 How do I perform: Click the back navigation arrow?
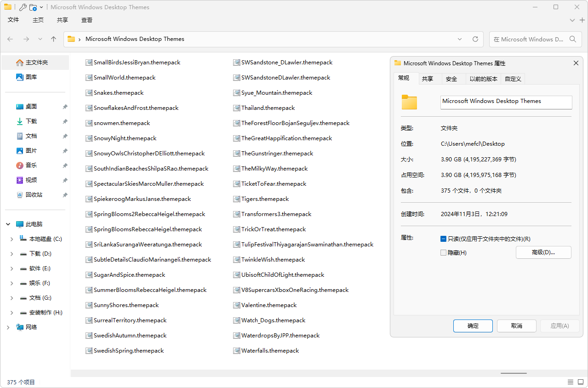(x=10, y=39)
